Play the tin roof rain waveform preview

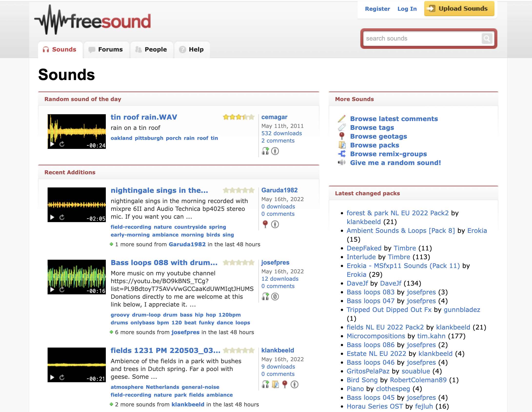pyautogui.click(x=52, y=144)
